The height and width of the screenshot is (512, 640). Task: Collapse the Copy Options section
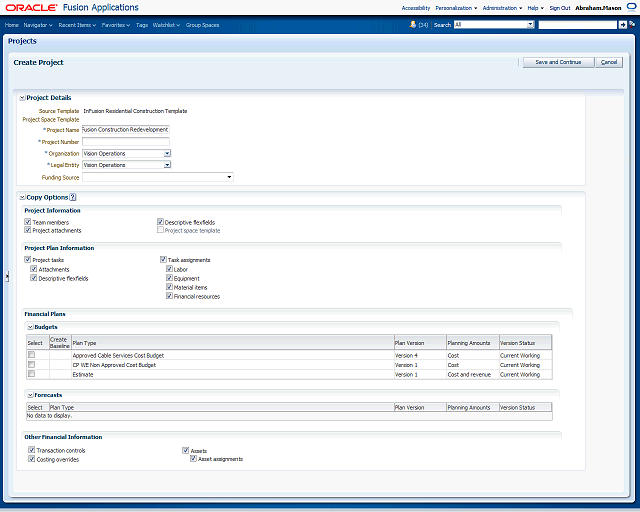pyautogui.click(x=22, y=198)
